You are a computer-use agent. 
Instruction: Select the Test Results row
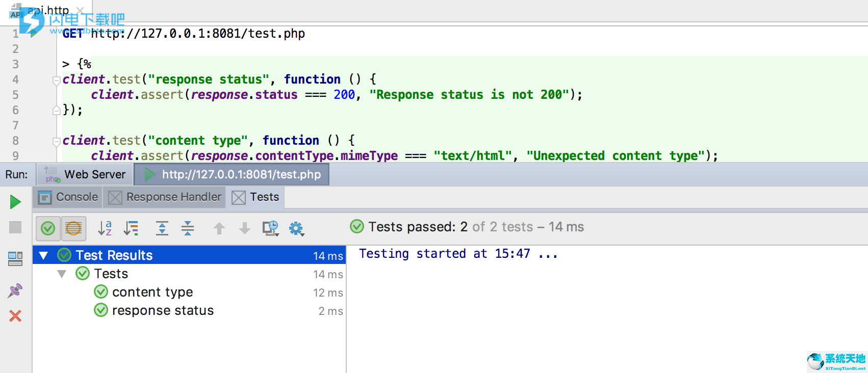[x=189, y=255]
